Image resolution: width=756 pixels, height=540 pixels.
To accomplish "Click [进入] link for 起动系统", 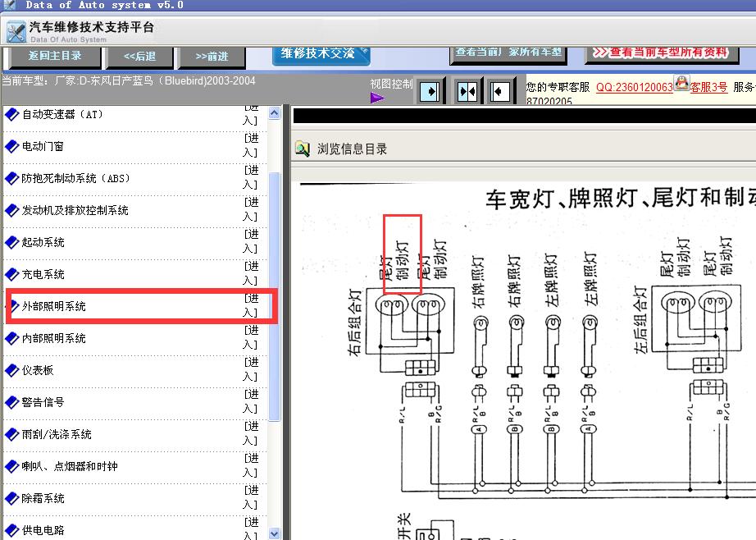I will 250,241.
